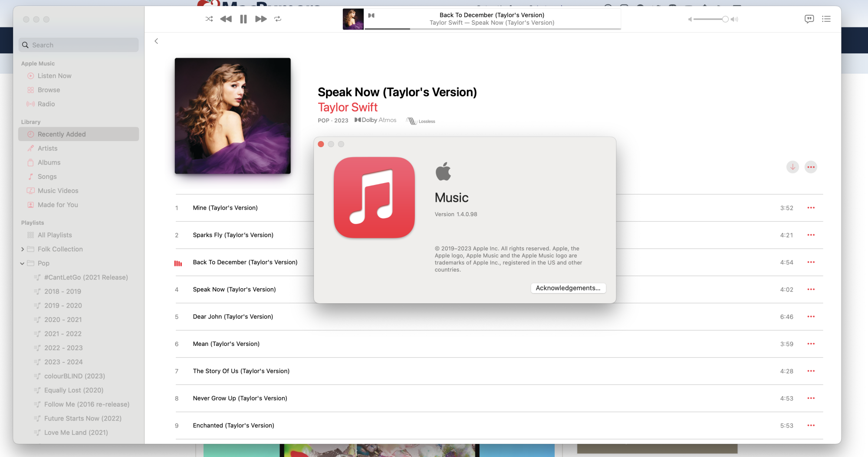
Task: Skip to the next track
Action: 261,19
